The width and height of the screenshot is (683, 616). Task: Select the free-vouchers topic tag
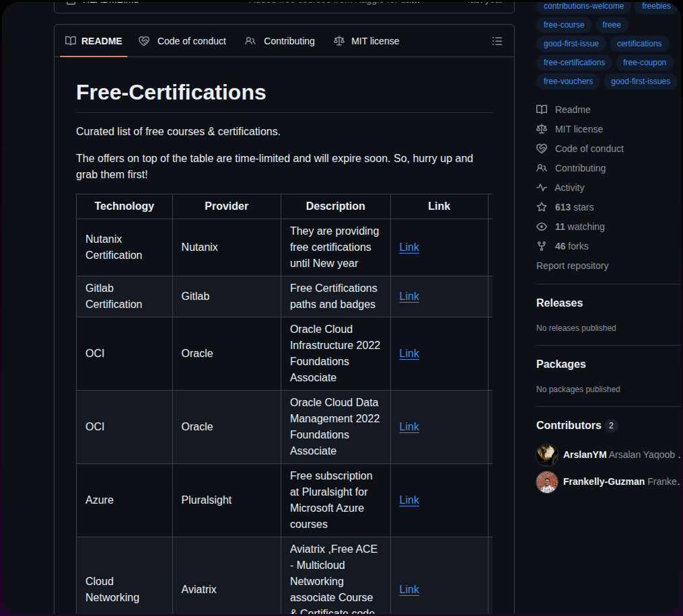coord(568,81)
